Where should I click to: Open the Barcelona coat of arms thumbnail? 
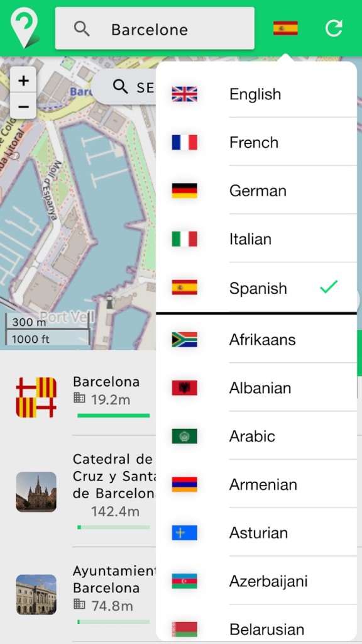pos(36,397)
